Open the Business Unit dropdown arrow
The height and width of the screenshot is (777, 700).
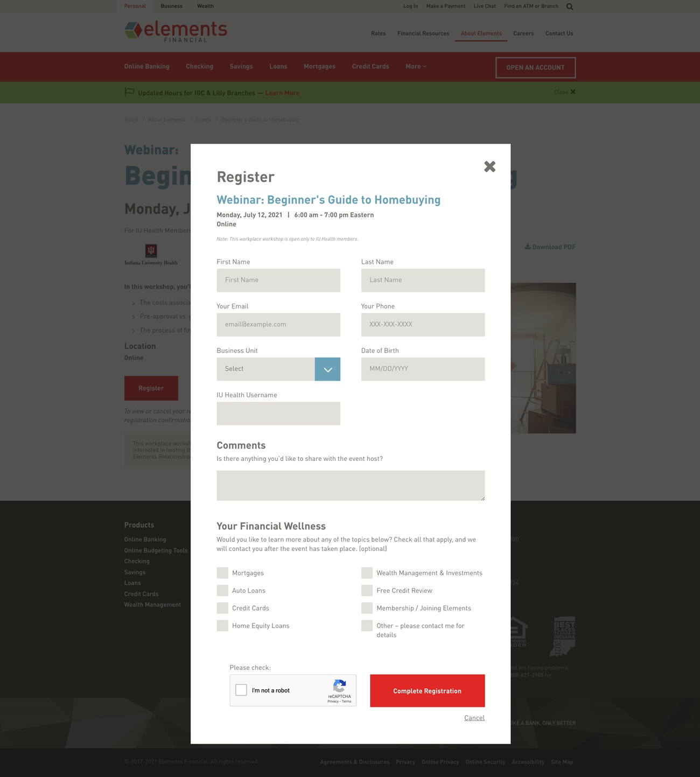(327, 369)
